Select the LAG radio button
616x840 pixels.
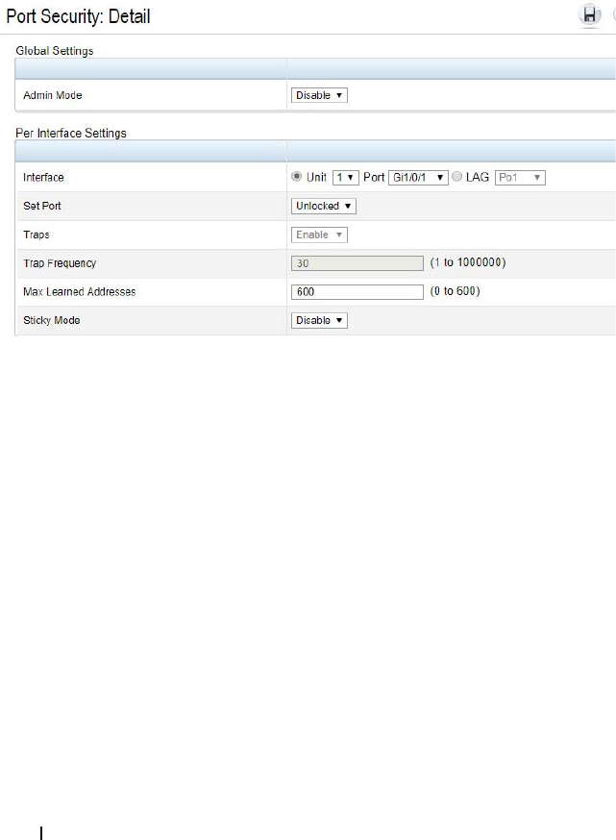pos(456,176)
